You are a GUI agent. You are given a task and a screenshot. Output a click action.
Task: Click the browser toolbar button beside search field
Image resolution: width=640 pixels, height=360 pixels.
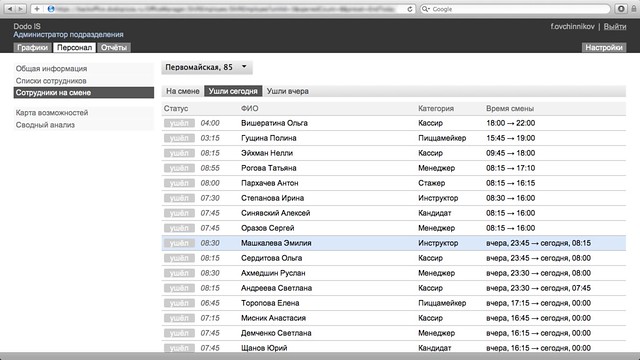pyautogui.click(x=621, y=9)
